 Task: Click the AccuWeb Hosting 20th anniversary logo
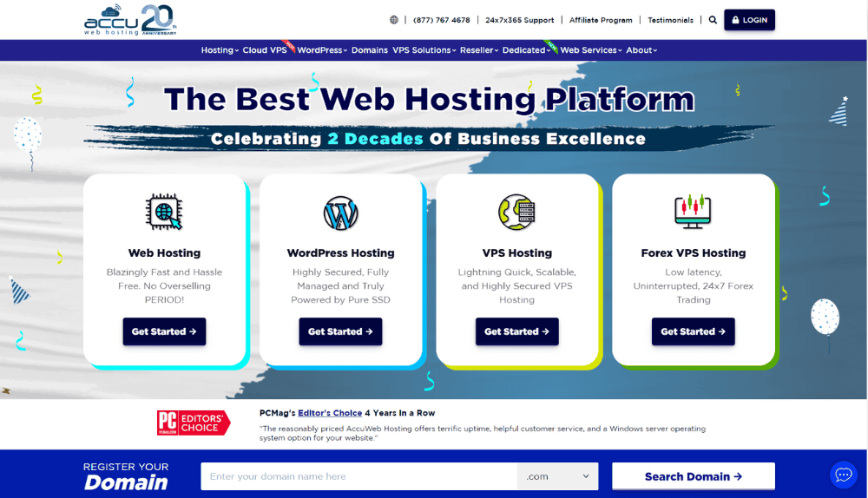pyautogui.click(x=131, y=21)
